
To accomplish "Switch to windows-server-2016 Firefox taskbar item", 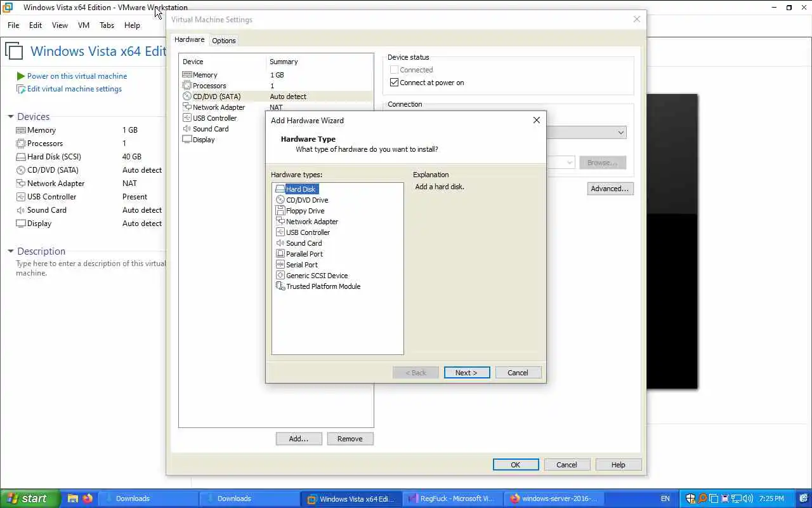I will click(554, 498).
